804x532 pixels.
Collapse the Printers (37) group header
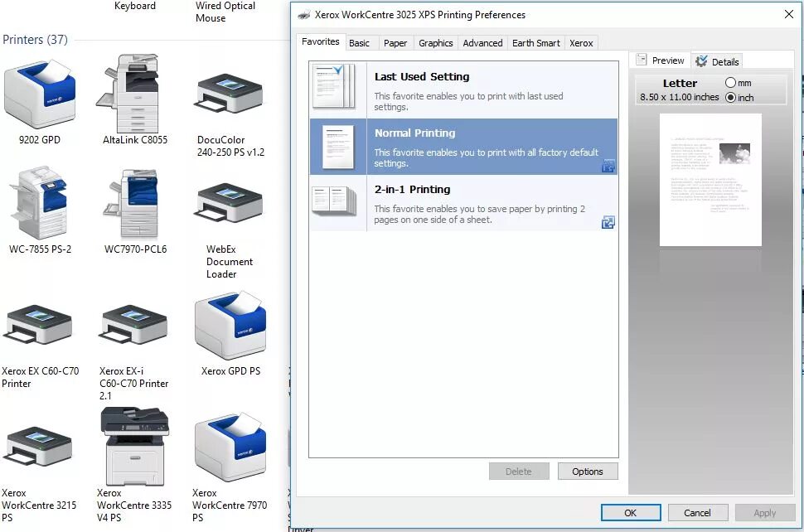(x=35, y=40)
